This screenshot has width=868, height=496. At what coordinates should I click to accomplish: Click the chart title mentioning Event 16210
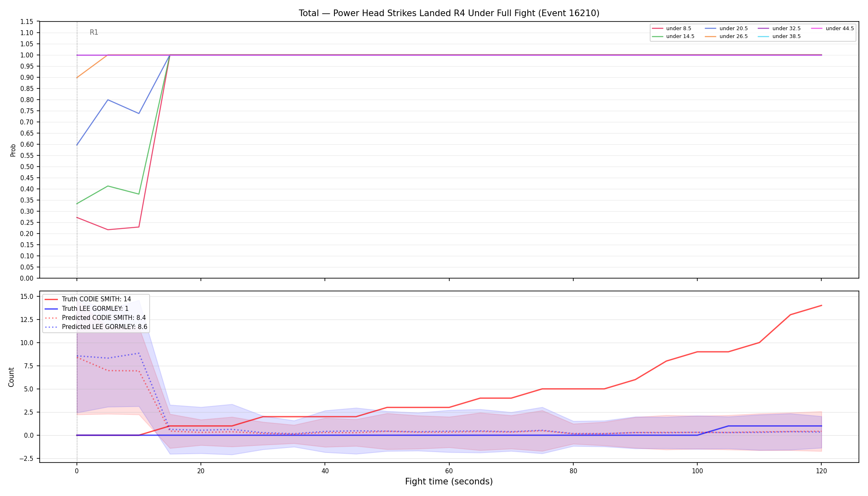449,13
